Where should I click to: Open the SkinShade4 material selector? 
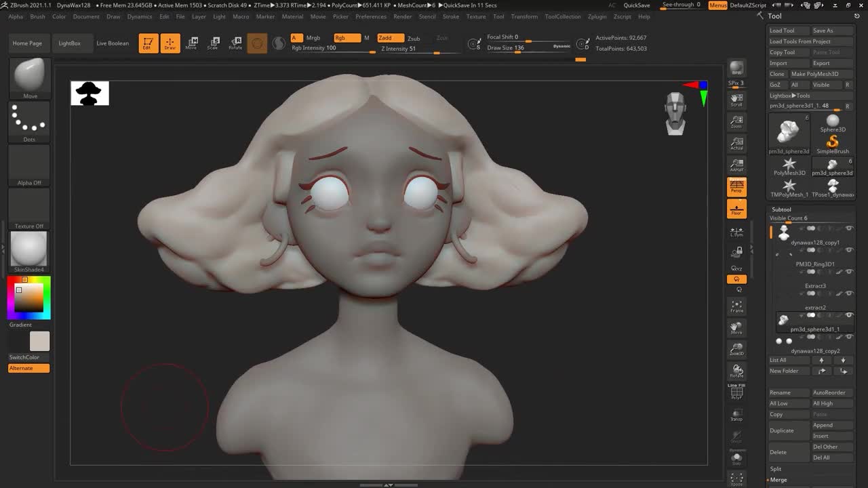pos(30,252)
